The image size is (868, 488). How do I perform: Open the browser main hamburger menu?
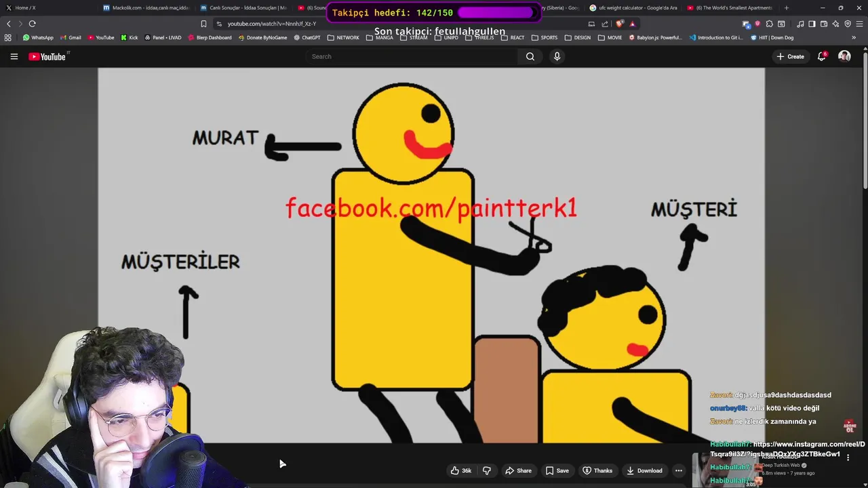coord(859,24)
